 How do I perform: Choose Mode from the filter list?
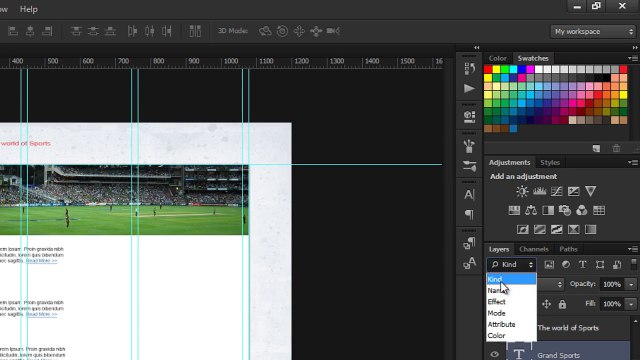point(511,313)
